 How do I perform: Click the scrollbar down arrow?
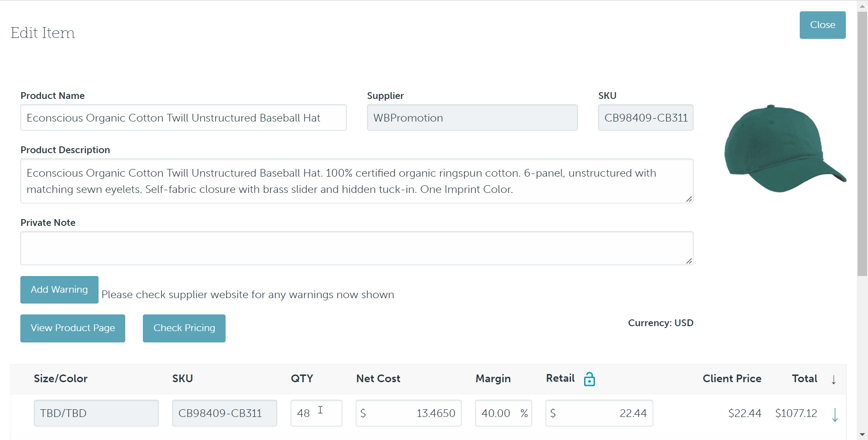click(862, 435)
